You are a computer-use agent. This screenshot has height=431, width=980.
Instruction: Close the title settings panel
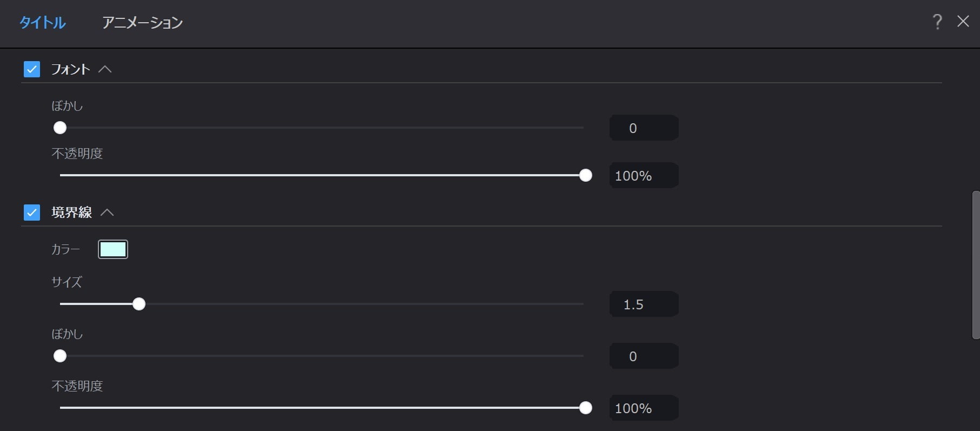pos(963,21)
